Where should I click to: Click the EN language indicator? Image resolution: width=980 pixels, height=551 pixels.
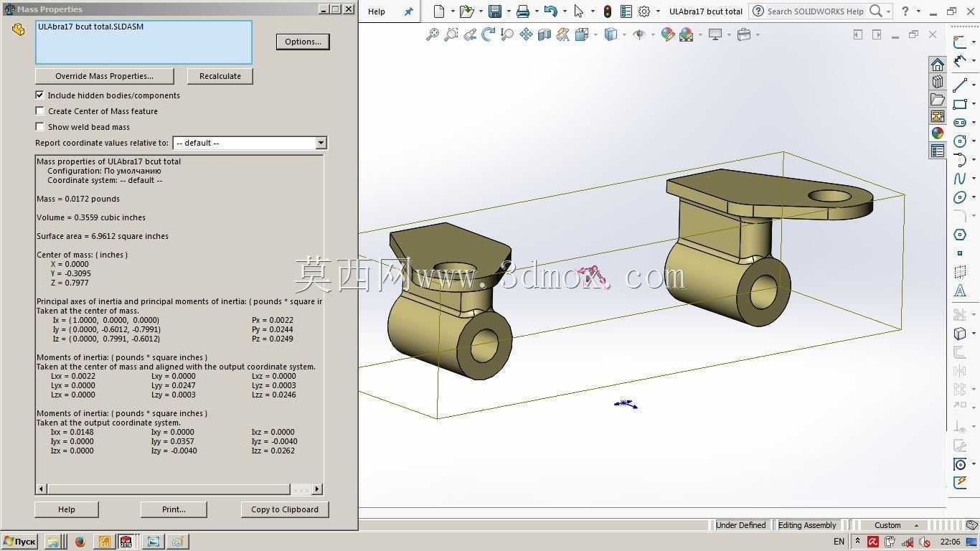[x=839, y=542]
